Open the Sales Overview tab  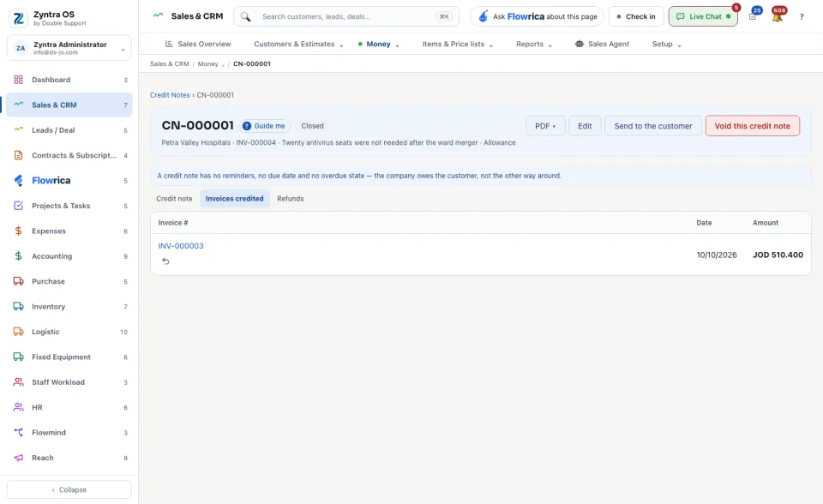[x=198, y=44]
